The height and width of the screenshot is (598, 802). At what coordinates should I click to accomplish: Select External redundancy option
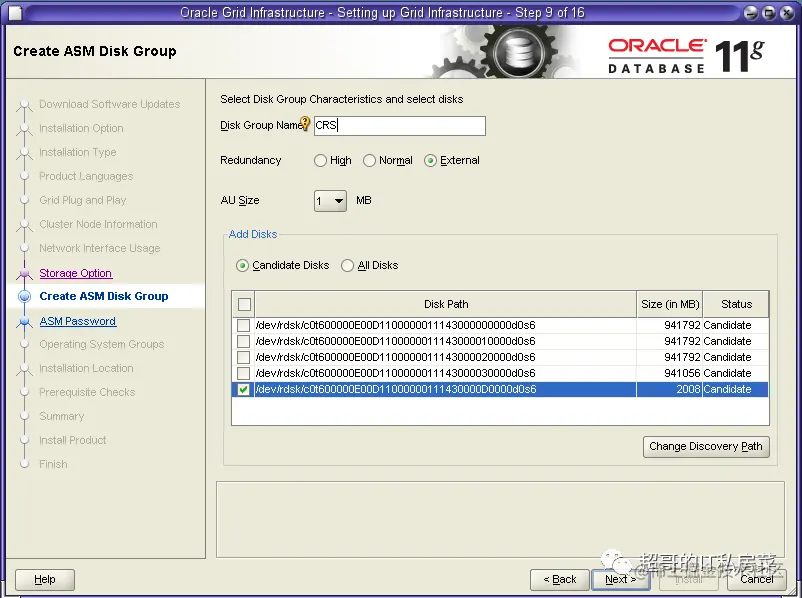[x=430, y=161]
